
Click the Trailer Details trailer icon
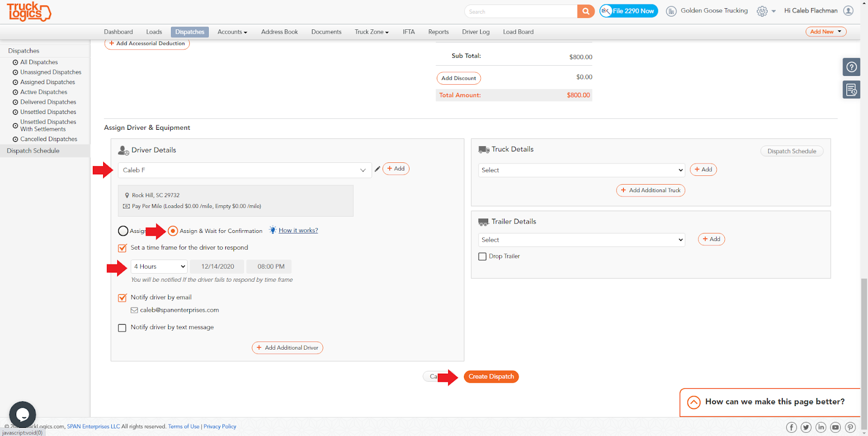coord(483,222)
